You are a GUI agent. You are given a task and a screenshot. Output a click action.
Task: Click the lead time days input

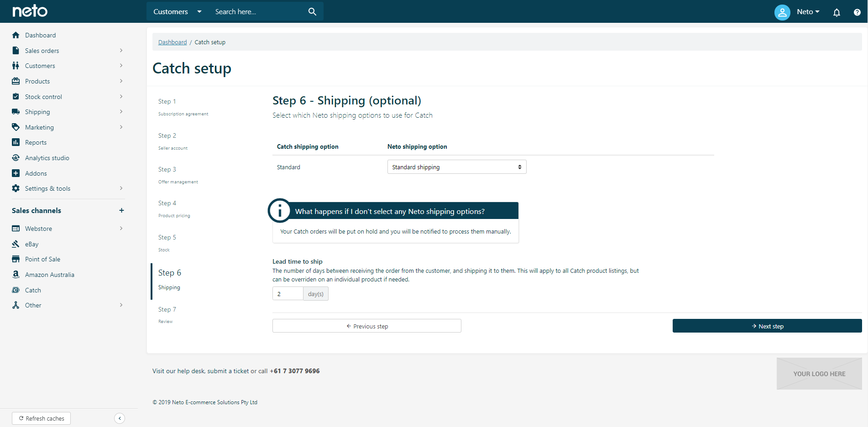click(288, 293)
